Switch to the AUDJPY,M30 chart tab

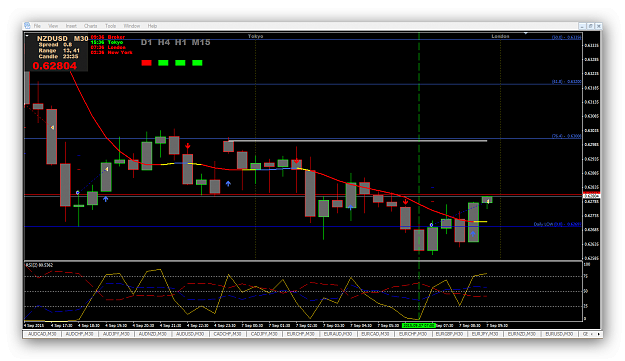tap(116, 334)
